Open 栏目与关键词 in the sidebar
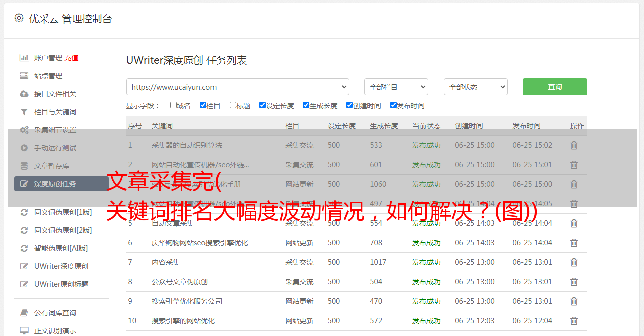The height and width of the screenshot is (336, 644). click(55, 112)
